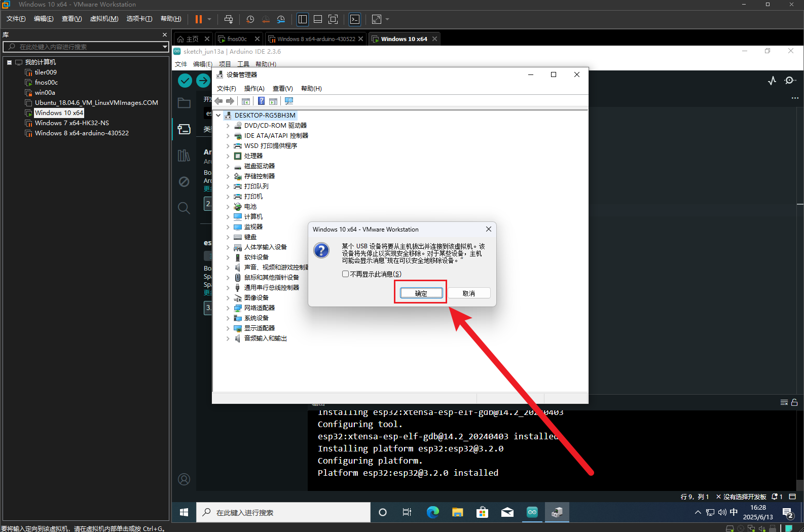Select Ubuntu_18.04.6_VM_LinuxVMImages.COM in library
Screen dimensions: 804x532
tap(96, 103)
